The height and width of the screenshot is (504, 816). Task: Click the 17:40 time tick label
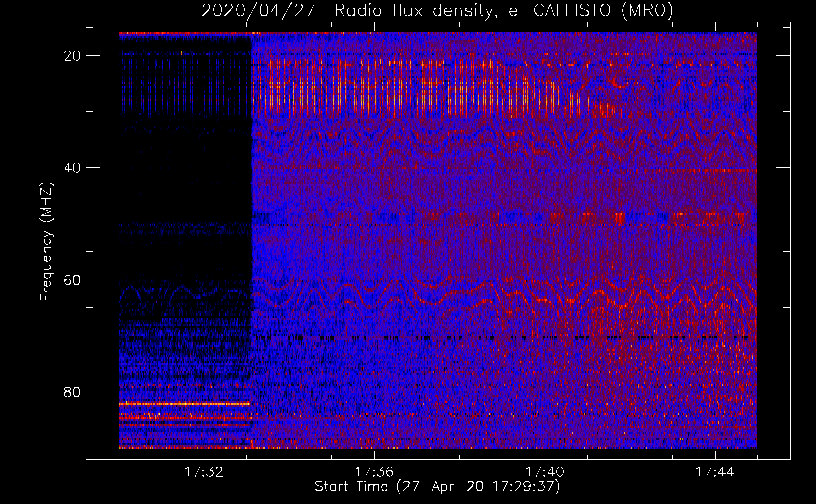(545, 472)
